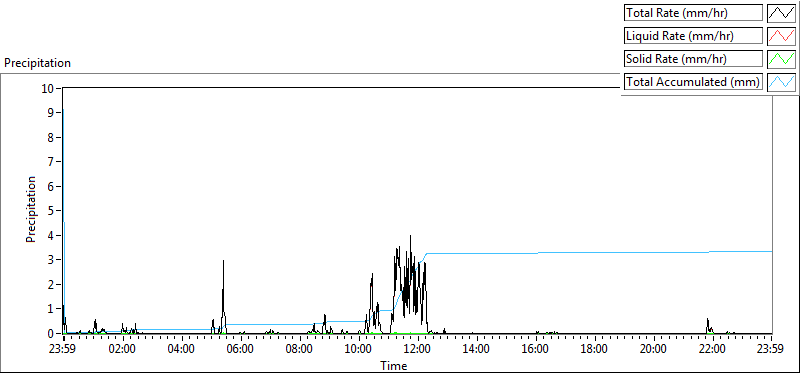Click the y-axis value 3
The width and height of the screenshot is (800, 373).
tap(51, 260)
